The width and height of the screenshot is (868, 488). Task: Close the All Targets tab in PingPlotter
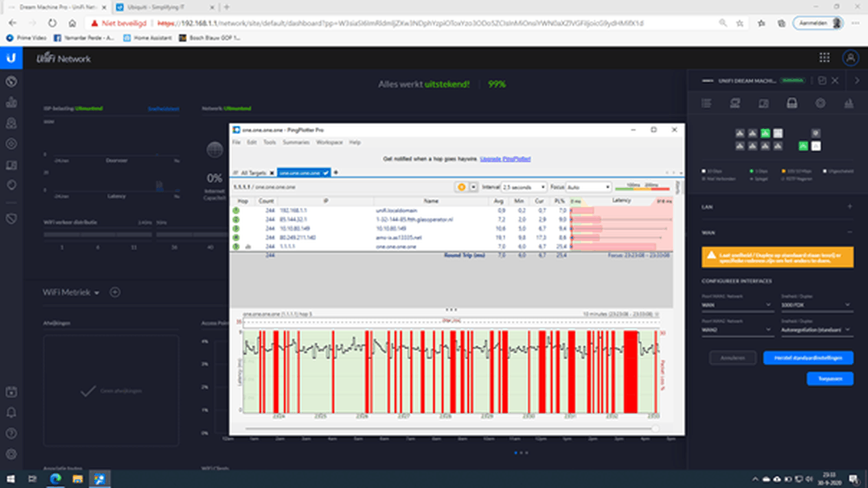tap(272, 173)
